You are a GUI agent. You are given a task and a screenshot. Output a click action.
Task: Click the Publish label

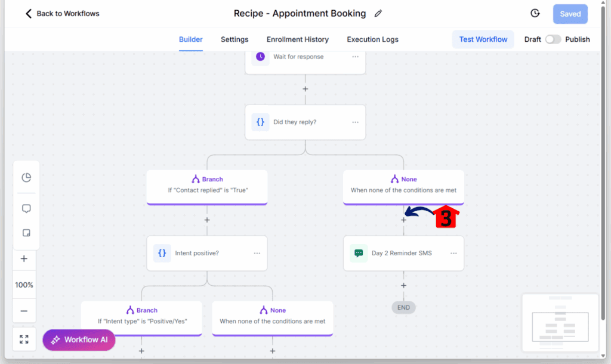coord(578,39)
